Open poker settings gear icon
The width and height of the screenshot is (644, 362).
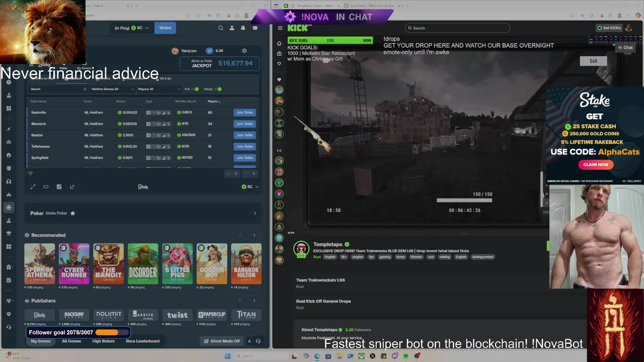click(x=245, y=51)
